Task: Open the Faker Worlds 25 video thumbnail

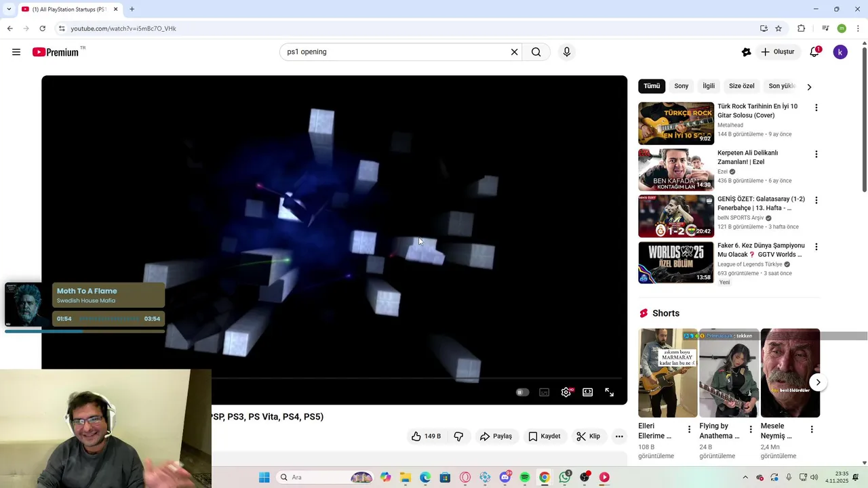Action: coord(676,262)
